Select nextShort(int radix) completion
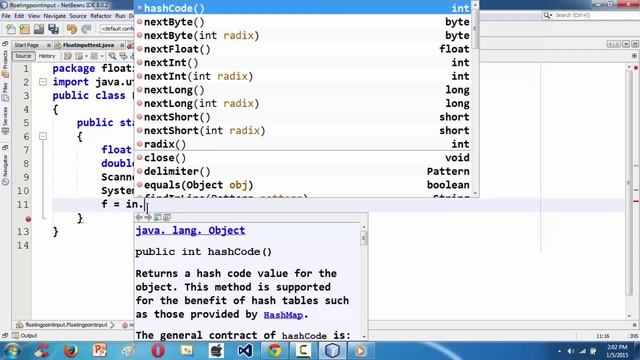This screenshot has height=360, width=640. point(303,131)
